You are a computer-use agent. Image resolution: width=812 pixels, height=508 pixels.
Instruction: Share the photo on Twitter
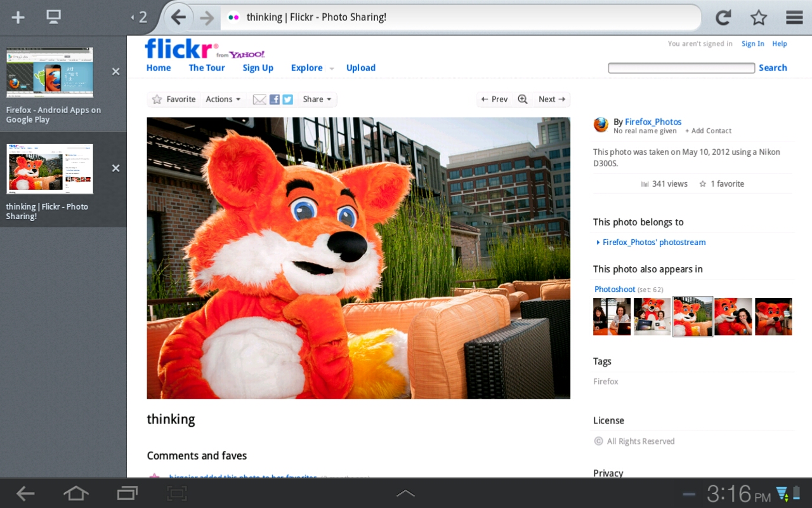point(287,99)
